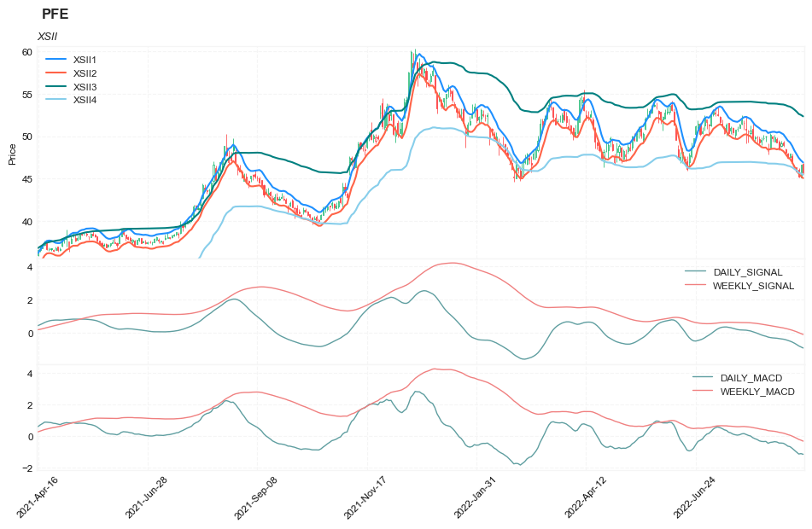Click the 2022-Apr-12 date tick label
Screen dimensions: 812x529
(585, 498)
